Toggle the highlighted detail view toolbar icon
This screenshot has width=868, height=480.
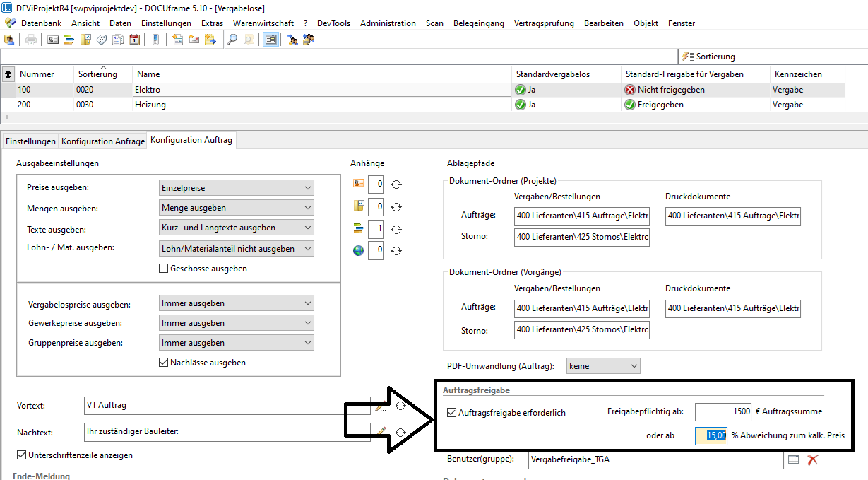tap(270, 40)
